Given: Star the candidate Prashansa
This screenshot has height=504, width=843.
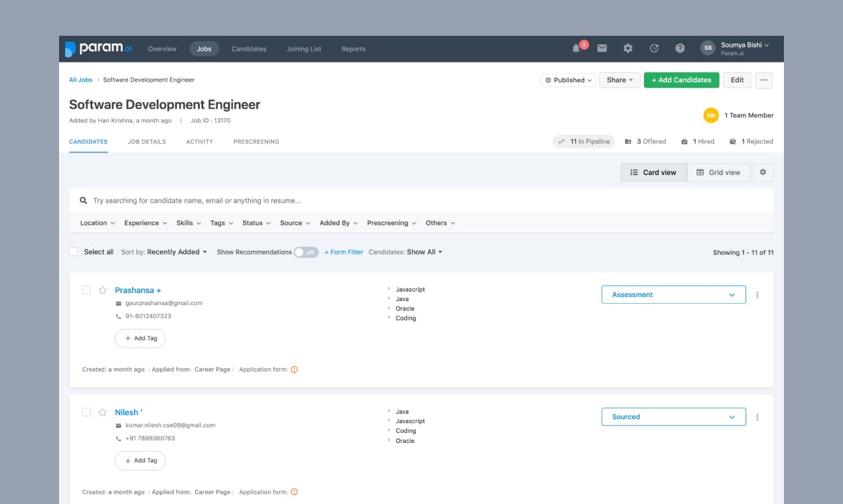Looking at the screenshot, I should 103,290.
